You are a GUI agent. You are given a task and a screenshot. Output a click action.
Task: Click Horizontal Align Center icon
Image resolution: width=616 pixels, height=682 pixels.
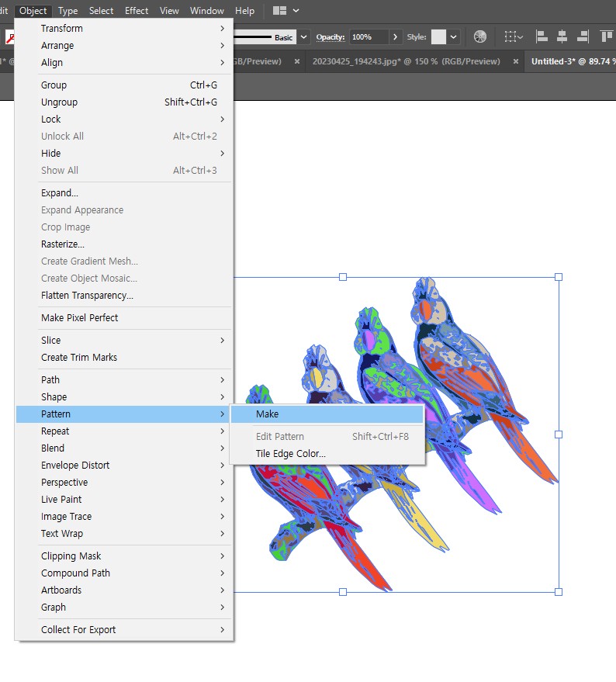click(x=562, y=37)
